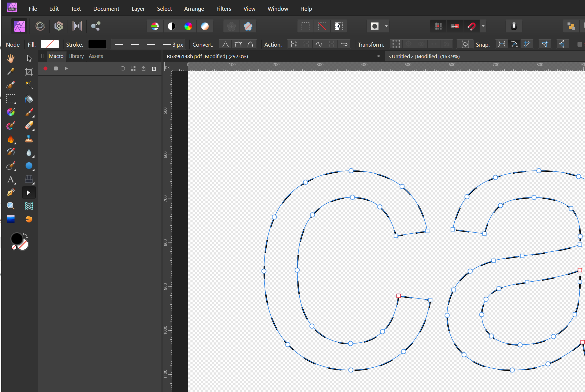This screenshot has height=392, width=585.
Task: Open the snapping options dropdown arrow
Action: (x=483, y=26)
